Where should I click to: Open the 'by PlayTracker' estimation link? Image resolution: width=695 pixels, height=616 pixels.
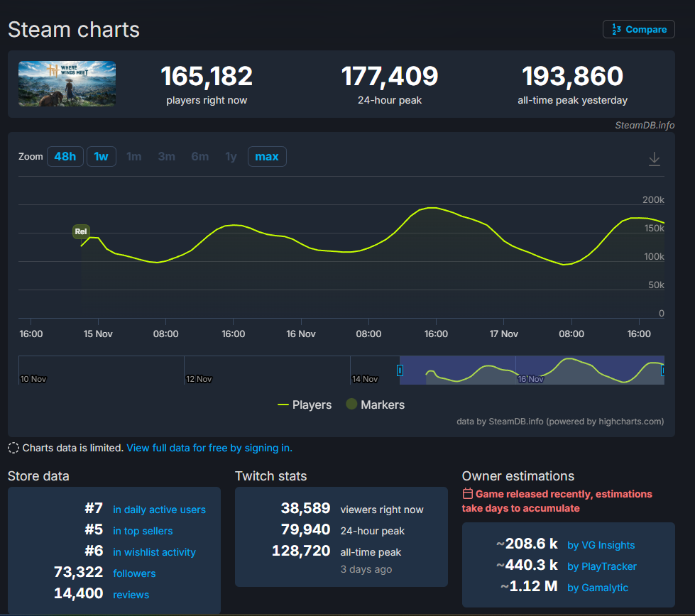pyautogui.click(x=602, y=566)
